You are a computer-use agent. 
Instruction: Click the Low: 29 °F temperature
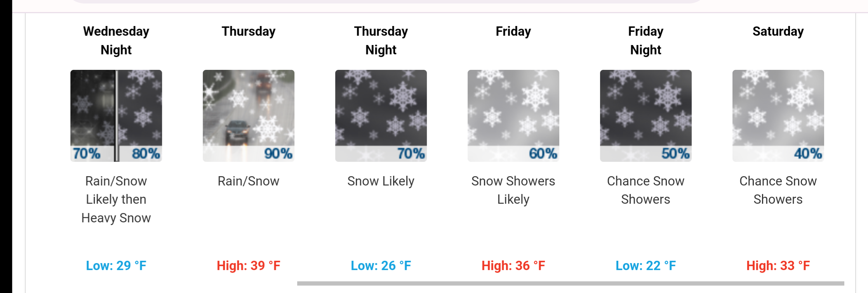coord(116,265)
